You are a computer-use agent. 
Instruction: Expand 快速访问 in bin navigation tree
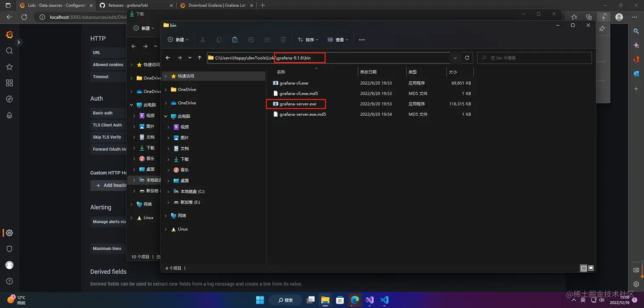click(166, 76)
